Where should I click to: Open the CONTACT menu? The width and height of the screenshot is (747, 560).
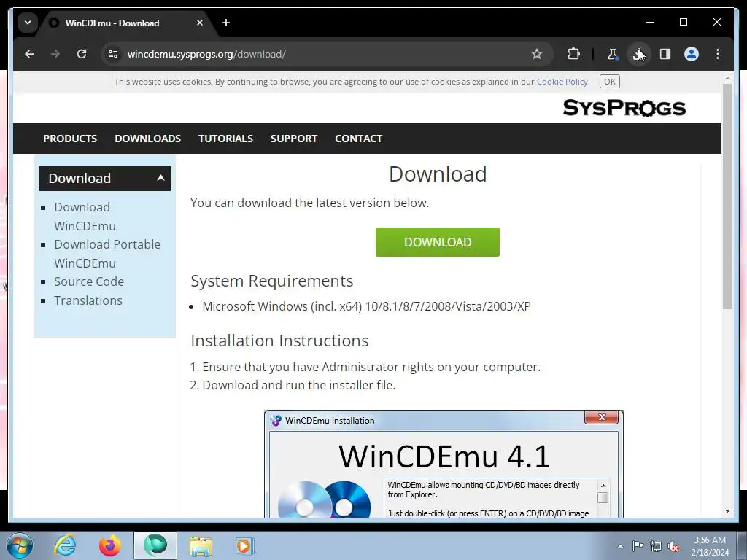(359, 139)
